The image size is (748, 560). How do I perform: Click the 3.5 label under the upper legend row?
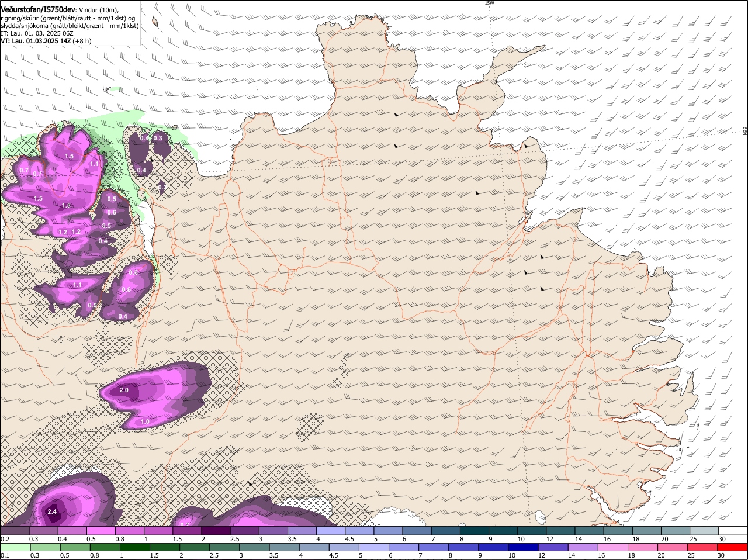point(292,539)
